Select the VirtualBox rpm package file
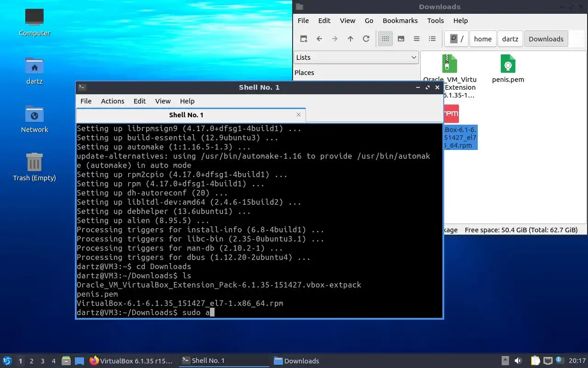 (x=451, y=114)
